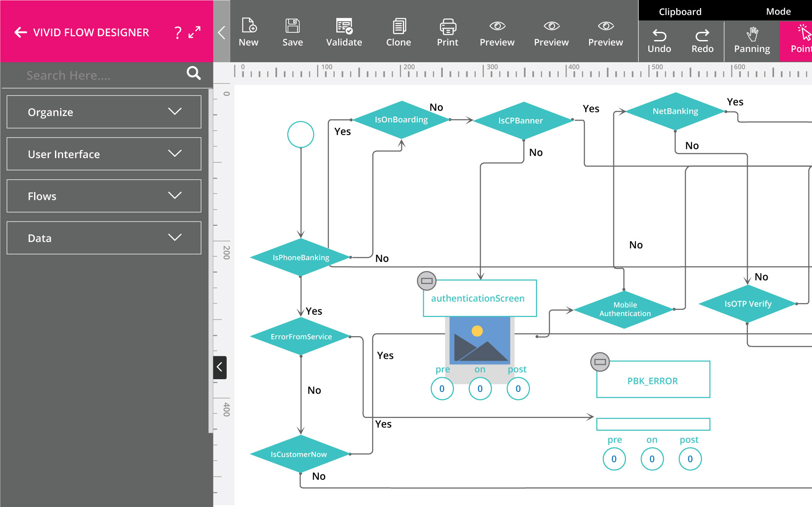The height and width of the screenshot is (507, 812).
Task: Click the help question mark icon
Action: click(178, 32)
